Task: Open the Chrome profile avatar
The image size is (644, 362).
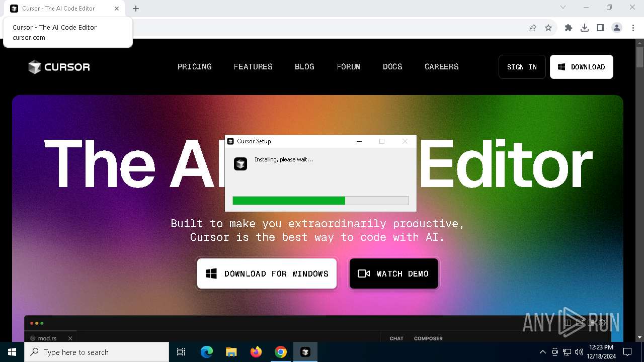Action: coord(617,28)
